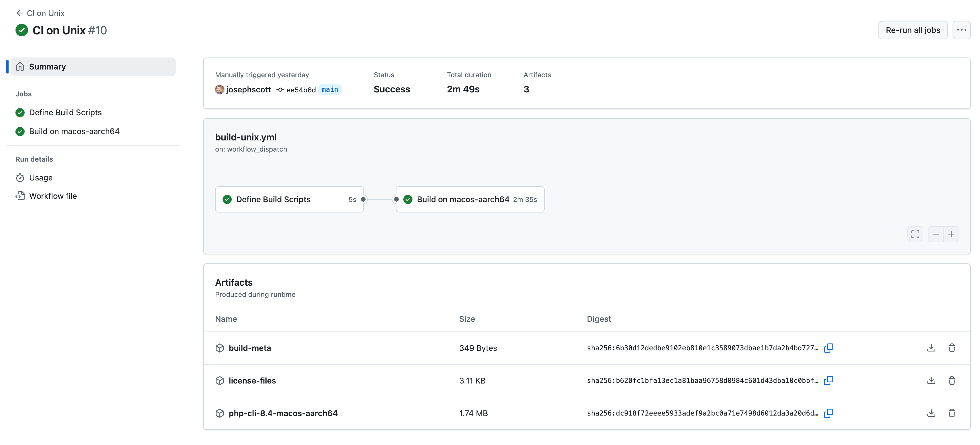Navigate back to CI on Unix workflow list
This screenshot has width=980, height=445.
point(39,13)
